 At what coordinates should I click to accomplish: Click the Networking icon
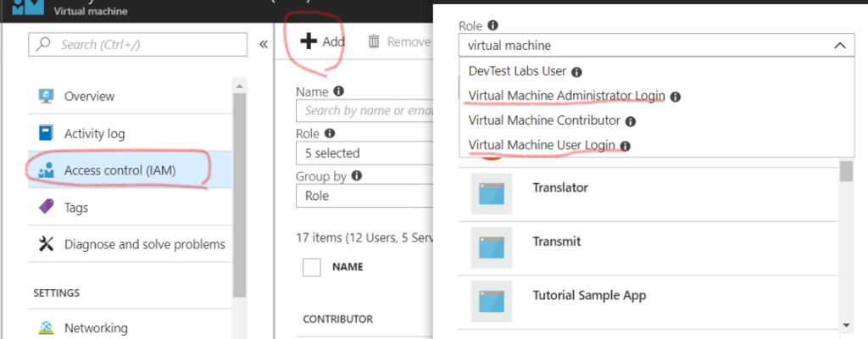point(46,328)
